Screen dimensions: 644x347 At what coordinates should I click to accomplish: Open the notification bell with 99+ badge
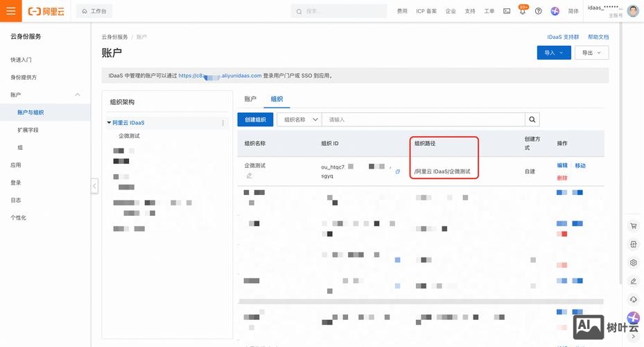[x=523, y=11]
